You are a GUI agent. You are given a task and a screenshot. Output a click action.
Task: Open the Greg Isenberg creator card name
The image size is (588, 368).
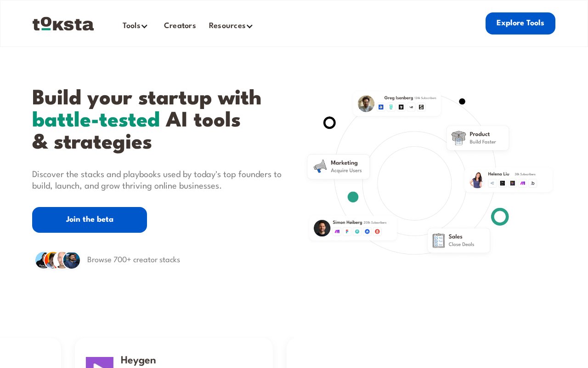(x=399, y=98)
